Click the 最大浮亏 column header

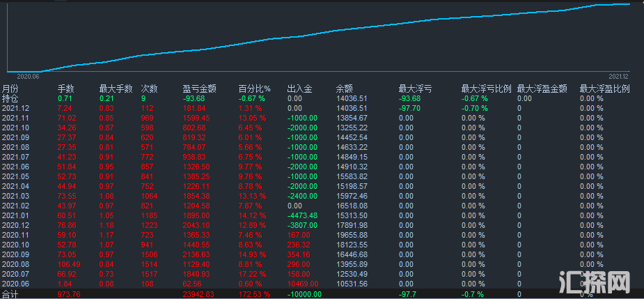(415, 89)
